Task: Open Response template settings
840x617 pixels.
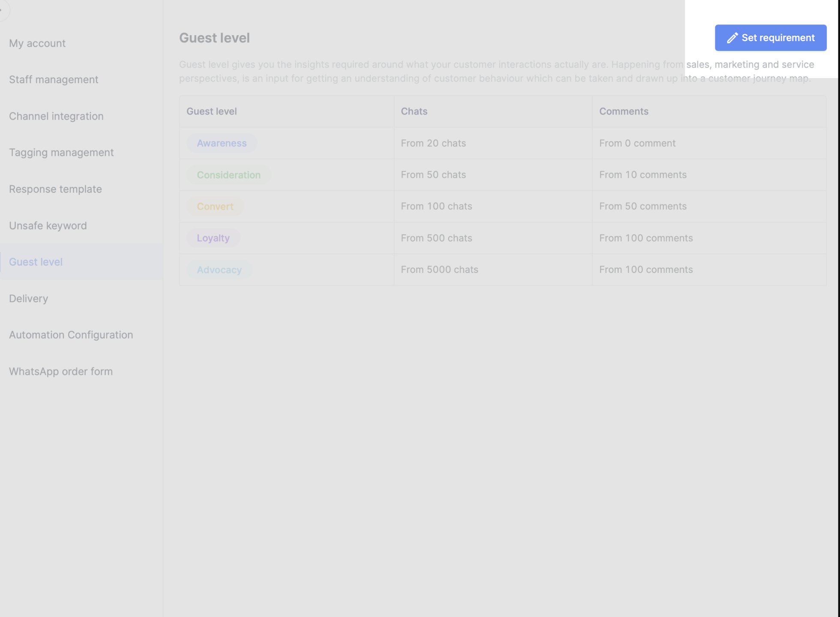Action: [55, 189]
